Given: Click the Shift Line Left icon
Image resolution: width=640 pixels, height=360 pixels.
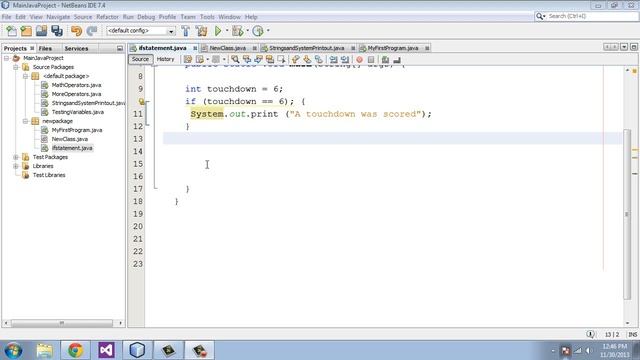Looking at the screenshot, I should [333, 60].
